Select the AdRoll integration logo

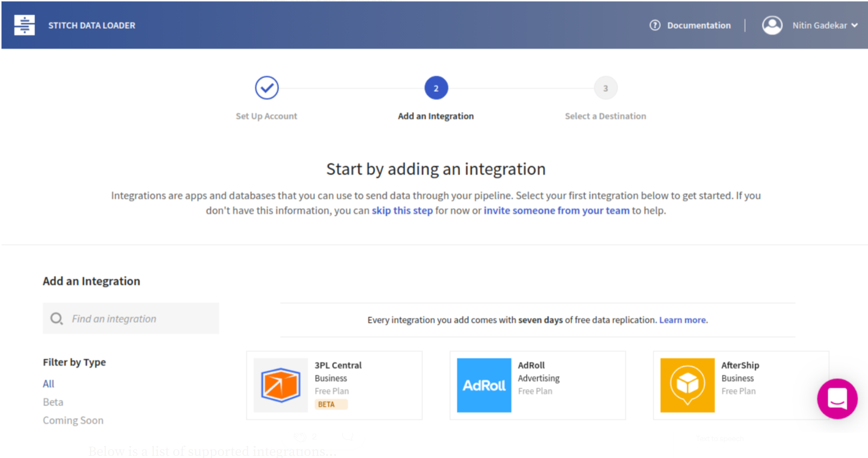pyautogui.click(x=484, y=385)
